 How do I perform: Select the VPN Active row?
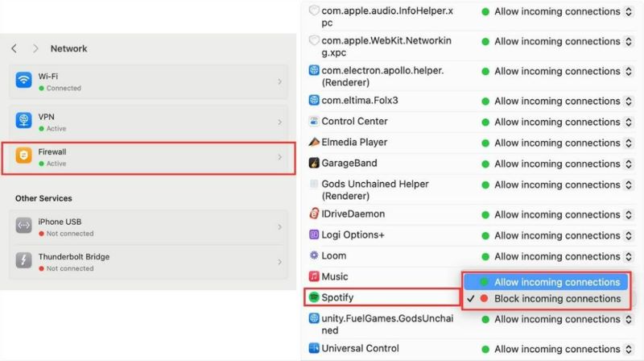pyautogui.click(x=148, y=122)
